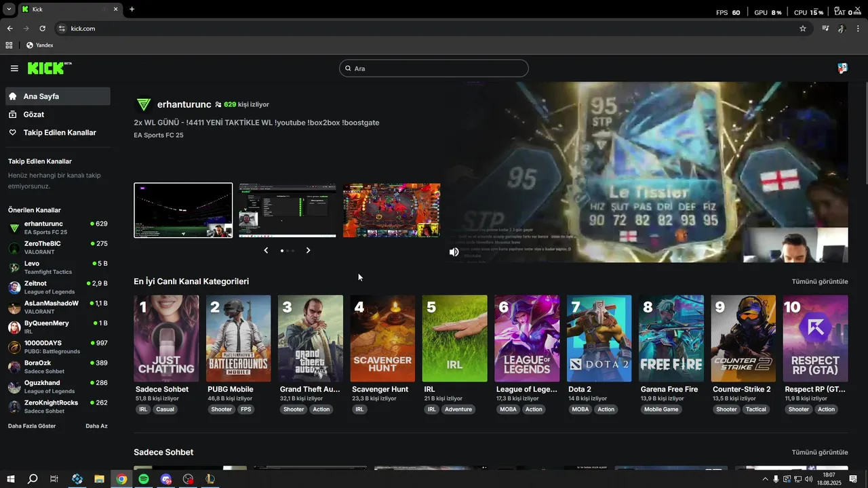
Task: Open Just Chatting category card
Action: point(166,338)
